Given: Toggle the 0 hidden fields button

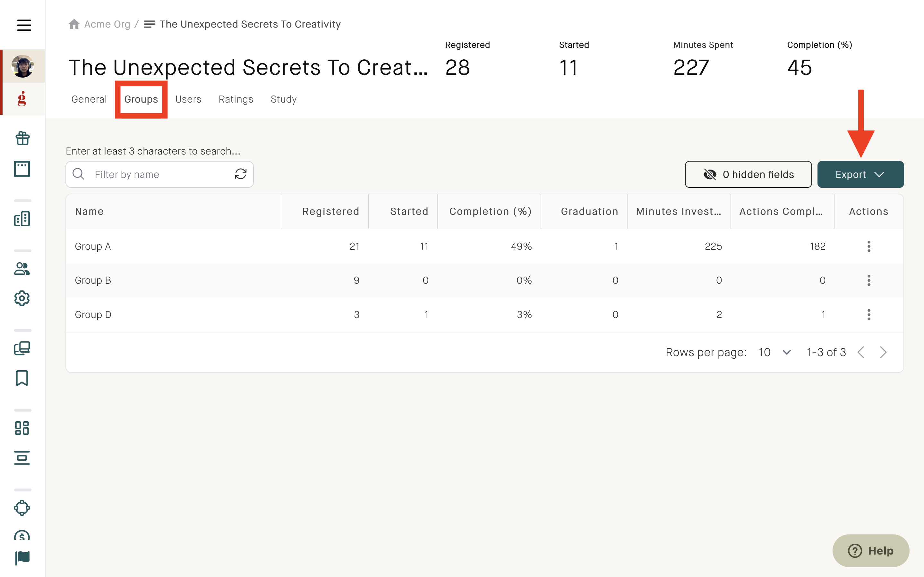Looking at the screenshot, I should point(749,174).
